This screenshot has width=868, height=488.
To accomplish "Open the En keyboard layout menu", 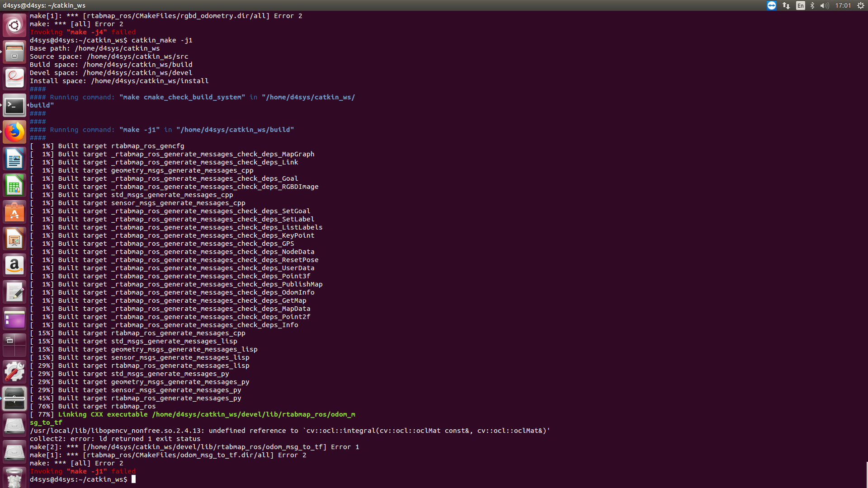I will tap(800, 5).
